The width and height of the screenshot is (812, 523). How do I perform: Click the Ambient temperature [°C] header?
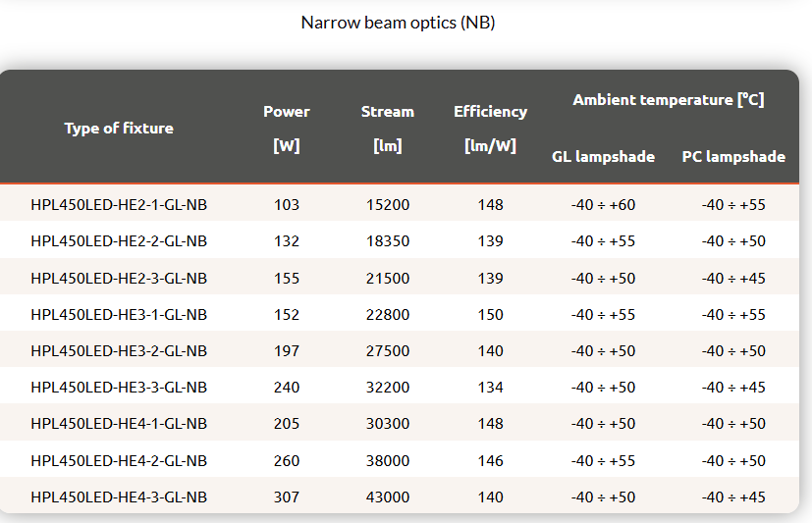coord(668,99)
